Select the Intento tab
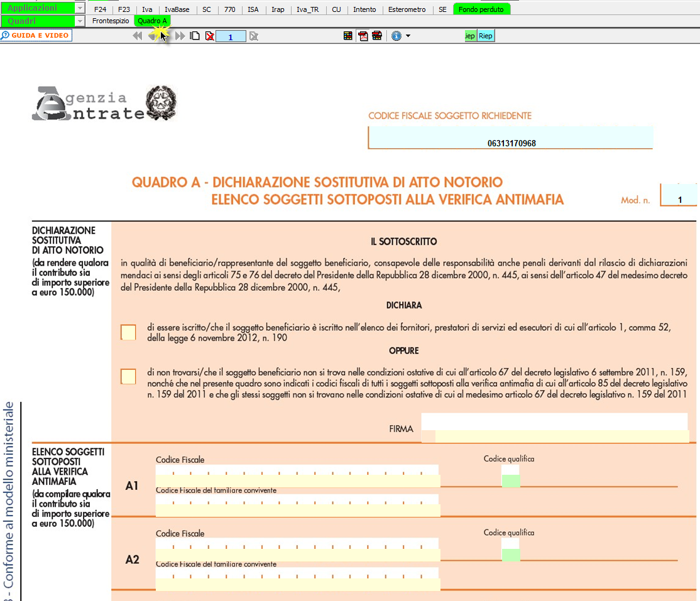Viewport: 700px width, 601px height. click(x=364, y=9)
